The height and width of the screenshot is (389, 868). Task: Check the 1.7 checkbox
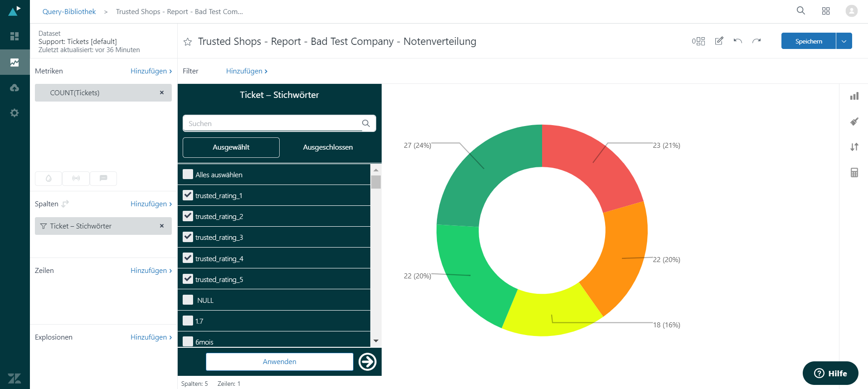click(x=188, y=321)
